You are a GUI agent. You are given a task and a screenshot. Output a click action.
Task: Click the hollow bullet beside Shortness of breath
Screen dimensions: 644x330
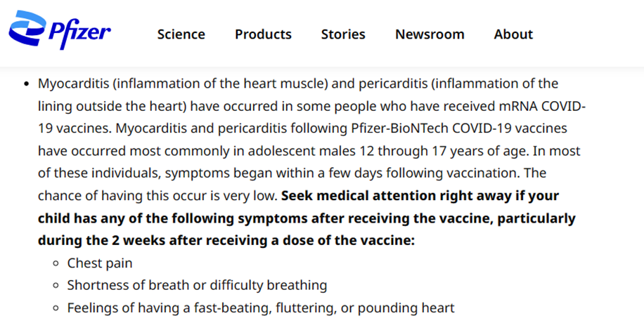55,286
